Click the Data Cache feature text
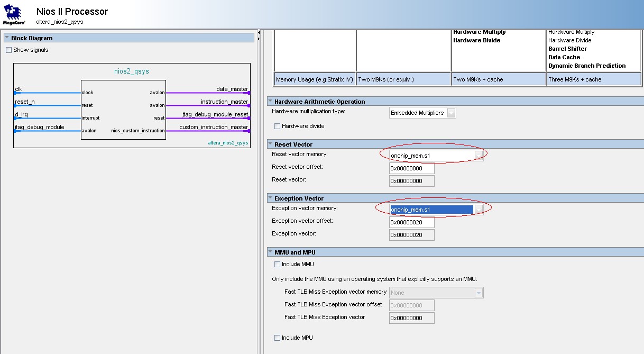This screenshot has width=644, height=354. [x=564, y=57]
